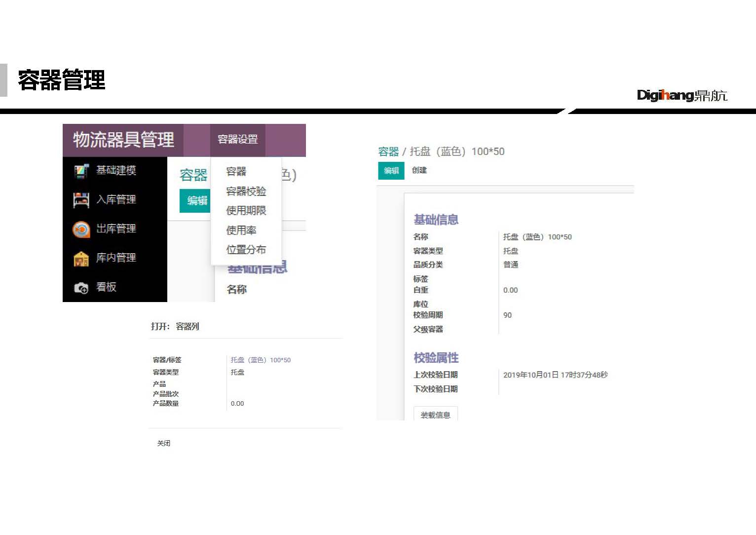Click the 容器/标签 label in dialog
This screenshot has height=535, width=756.
(x=167, y=360)
